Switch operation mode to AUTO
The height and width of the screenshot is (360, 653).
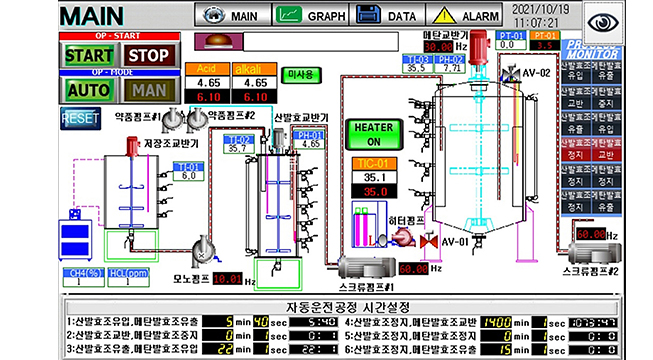tap(89, 90)
